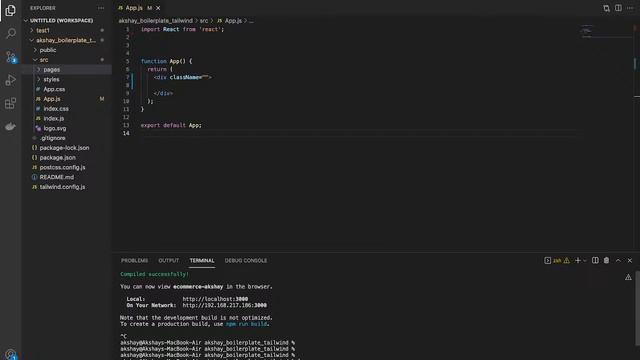Split the editor to the right

(x=618, y=8)
